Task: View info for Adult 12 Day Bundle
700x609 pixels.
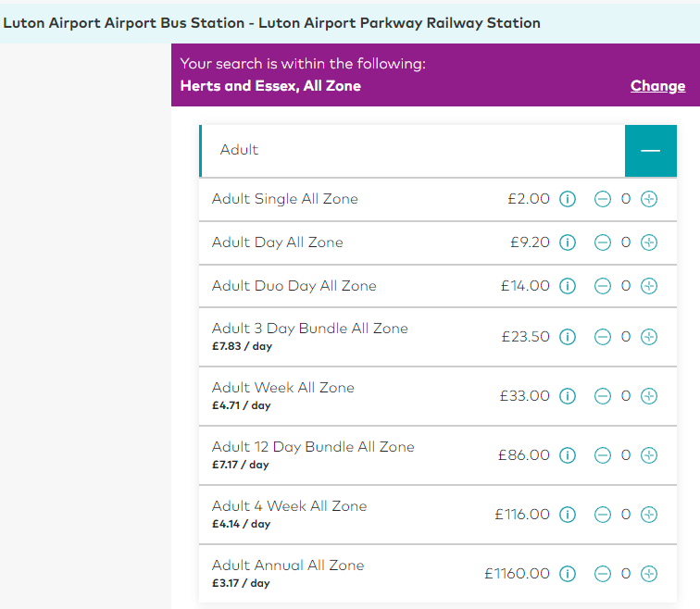Action: 568,455
